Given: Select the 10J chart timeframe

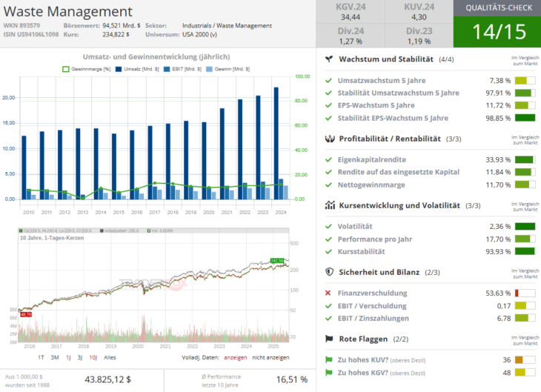Looking at the screenshot, I should coord(93,357).
